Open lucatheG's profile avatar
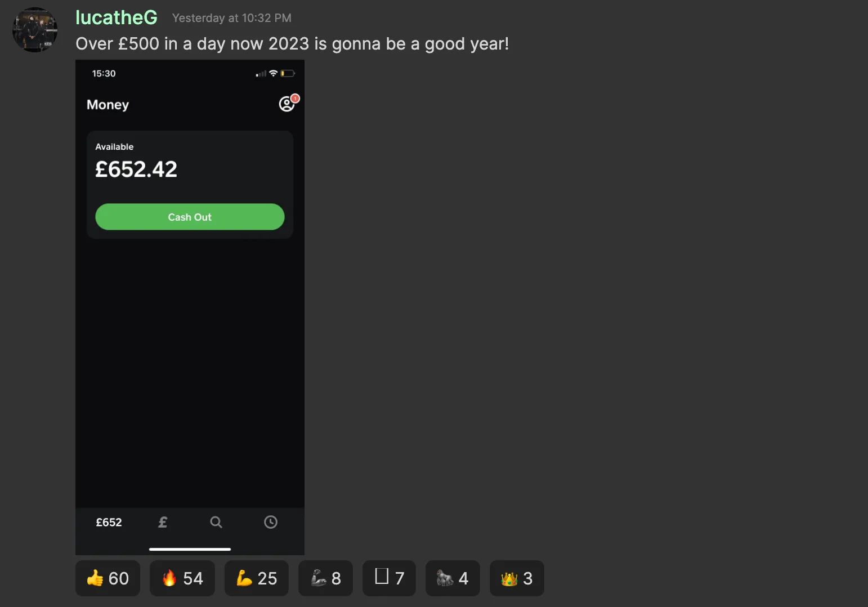 pos(35,30)
